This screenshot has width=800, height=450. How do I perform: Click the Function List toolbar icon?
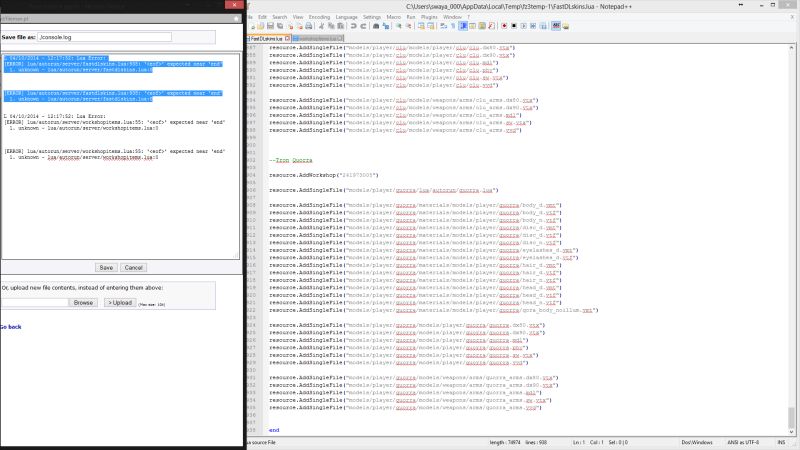pos(491,26)
